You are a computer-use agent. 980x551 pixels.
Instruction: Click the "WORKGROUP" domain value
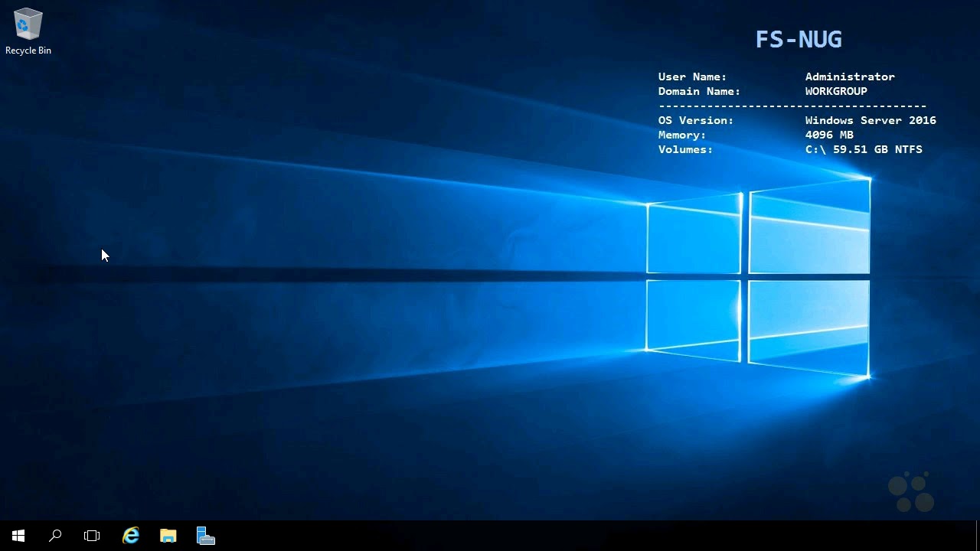(x=836, y=91)
